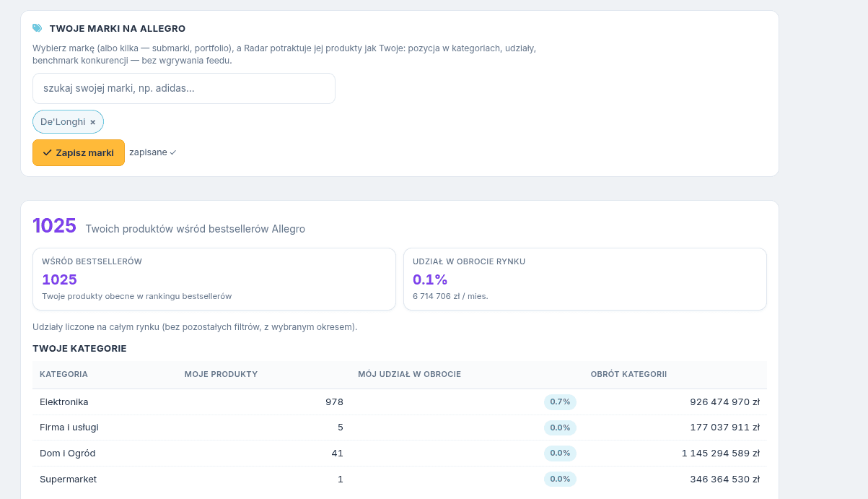Select the "Firma i usługi" category name
This screenshot has width=868, height=499.
point(69,428)
